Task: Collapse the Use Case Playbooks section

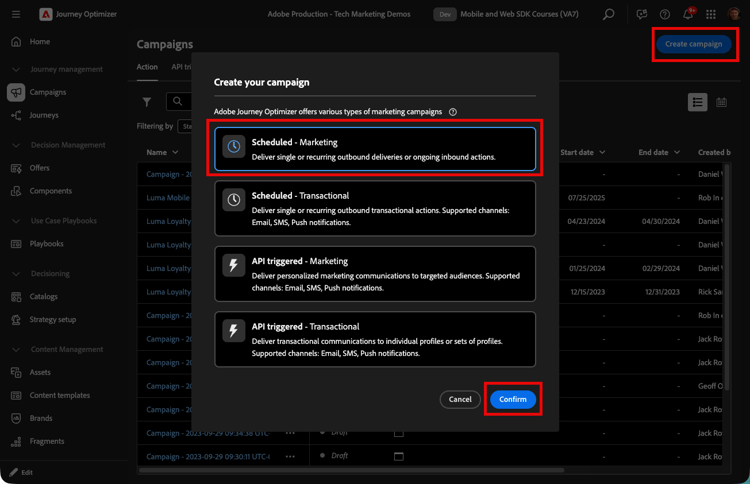Action: (16, 221)
